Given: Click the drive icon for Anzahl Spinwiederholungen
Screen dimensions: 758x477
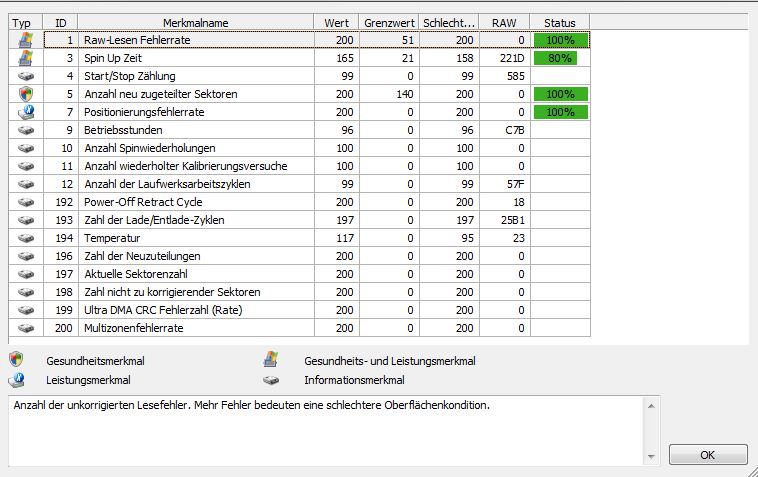Looking at the screenshot, I should (x=26, y=148).
